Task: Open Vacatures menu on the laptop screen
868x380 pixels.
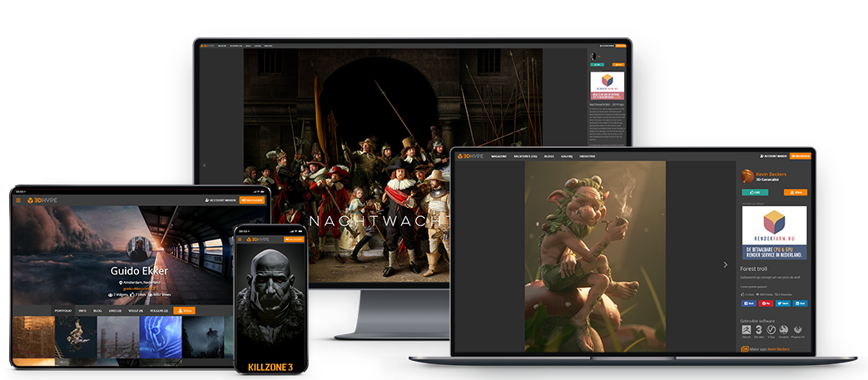Action: coord(525,156)
